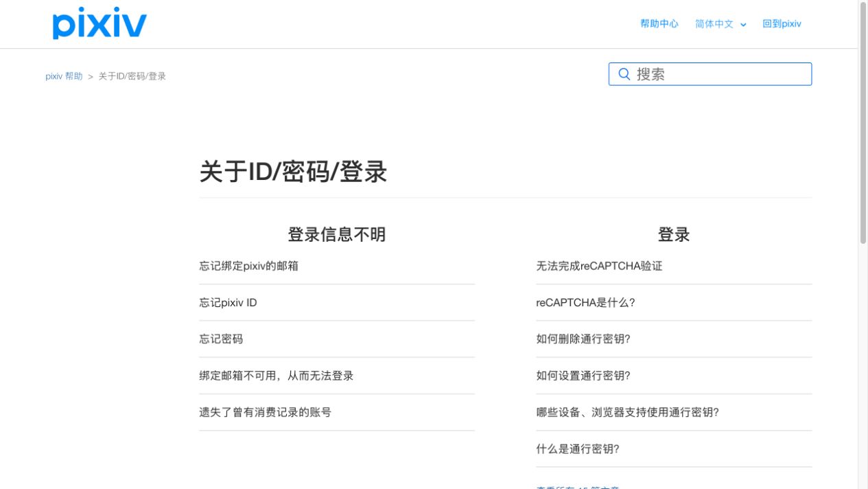This screenshot has width=868, height=489.
Task: Open article 什么是通行密钥?
Action: coord(577,449)
